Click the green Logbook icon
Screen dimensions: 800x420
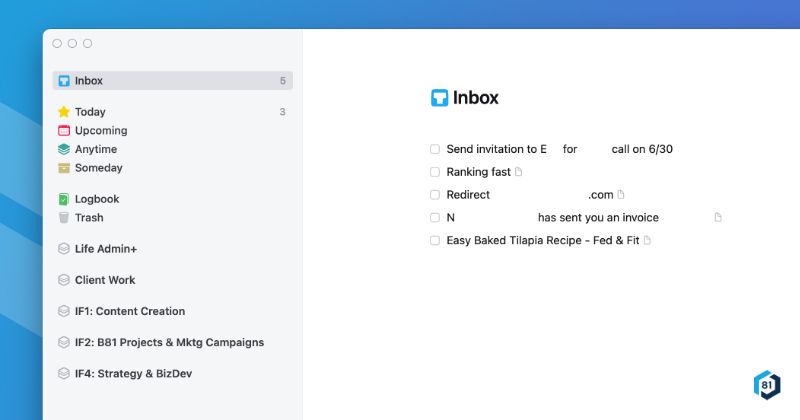tap(64, 199)
